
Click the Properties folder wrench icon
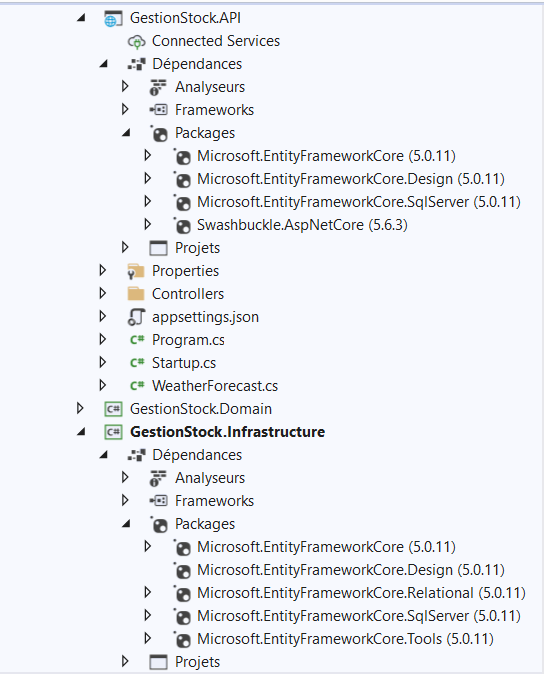click(x=136, y=271)
